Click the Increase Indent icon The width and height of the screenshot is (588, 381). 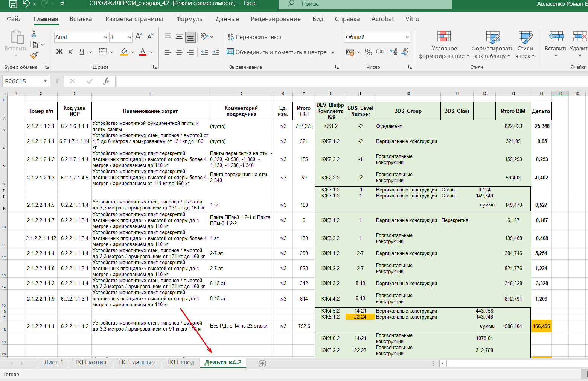tap(216, 52)
